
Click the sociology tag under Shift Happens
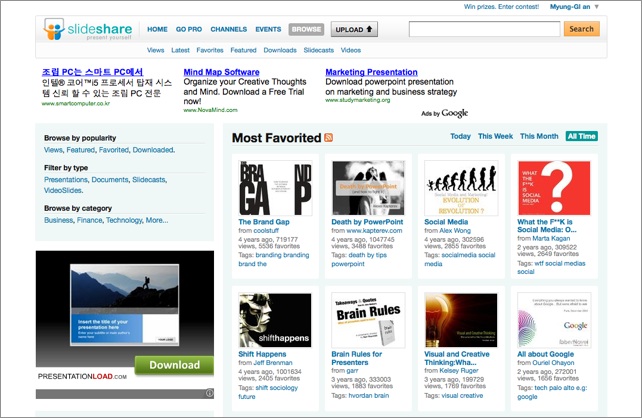pyautogui.click(x=284, y=387)
